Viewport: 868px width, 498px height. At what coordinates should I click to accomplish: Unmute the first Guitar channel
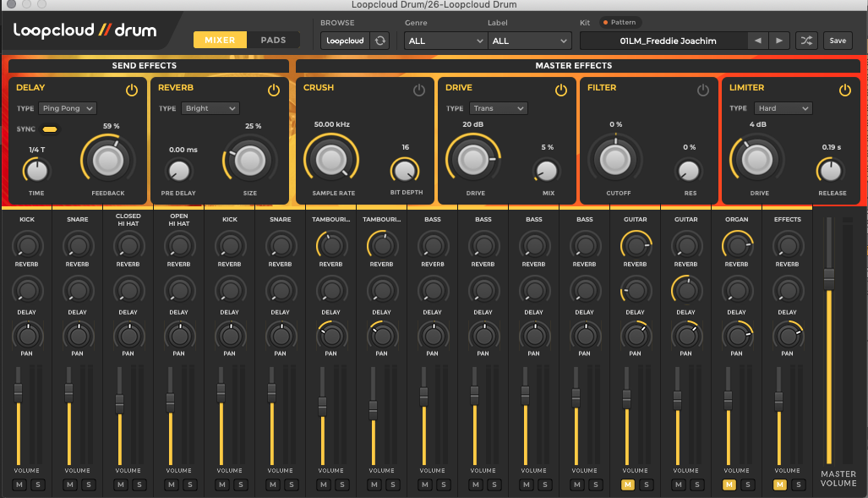[628, 484]
